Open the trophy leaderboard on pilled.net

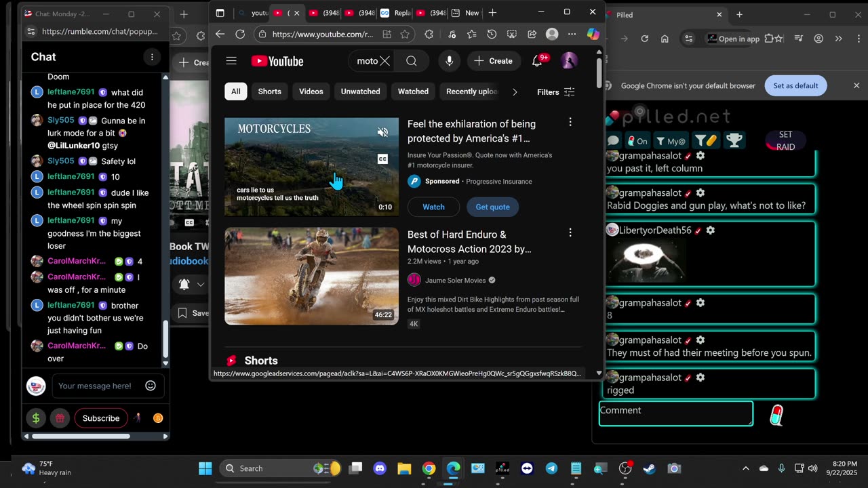pyautogui.click(x=733, y=140)
